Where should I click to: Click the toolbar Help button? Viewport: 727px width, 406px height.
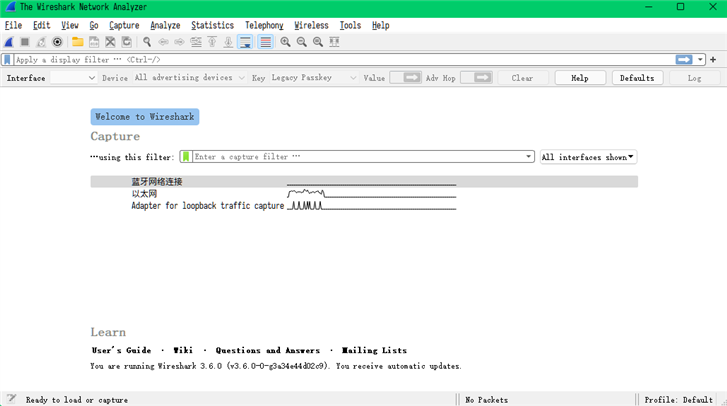point(580,78)
